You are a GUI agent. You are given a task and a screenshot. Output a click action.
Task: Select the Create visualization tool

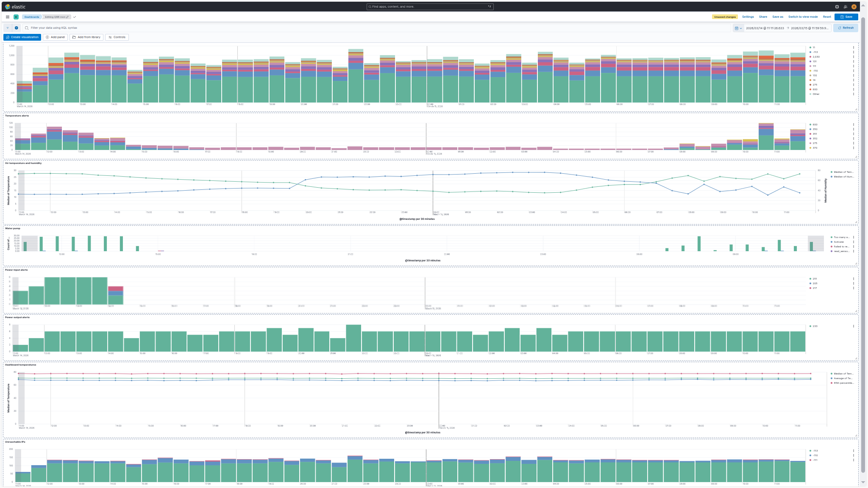click(22, 37)
